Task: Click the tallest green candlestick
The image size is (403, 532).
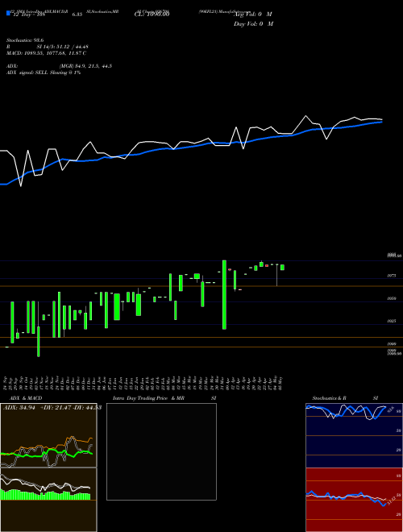Action: point(224,294)
